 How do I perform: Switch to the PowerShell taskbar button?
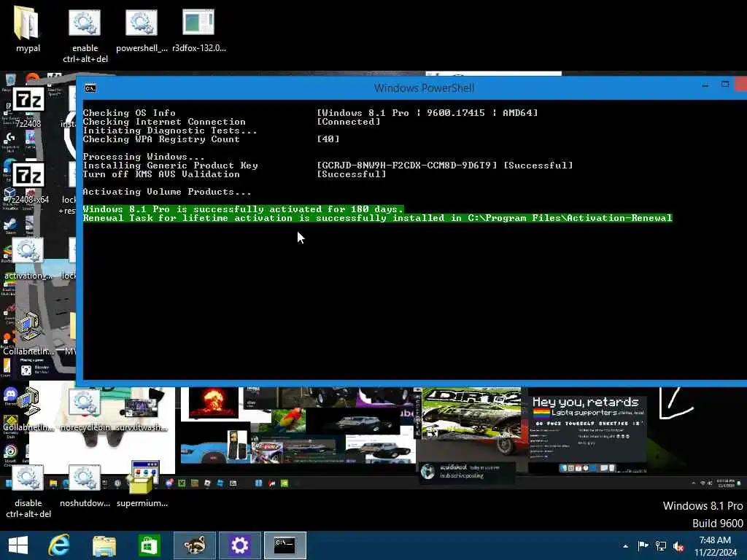tap(285, 545)
